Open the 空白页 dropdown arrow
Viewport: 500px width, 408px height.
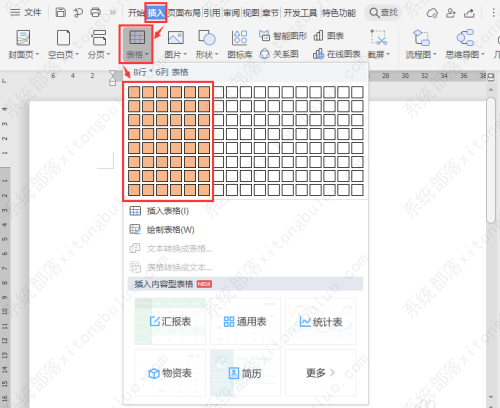pos(77,54)
